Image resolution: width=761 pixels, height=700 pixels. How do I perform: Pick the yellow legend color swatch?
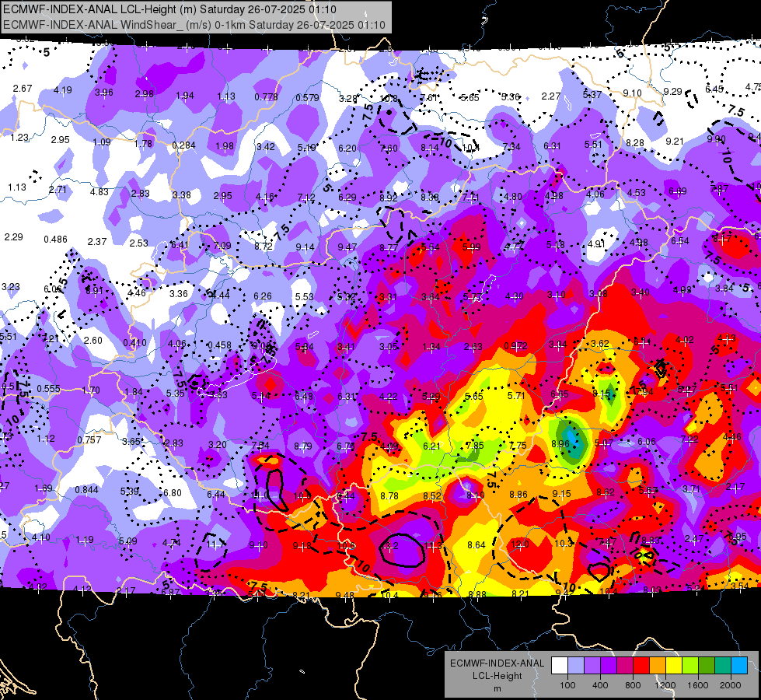point(674,666)
